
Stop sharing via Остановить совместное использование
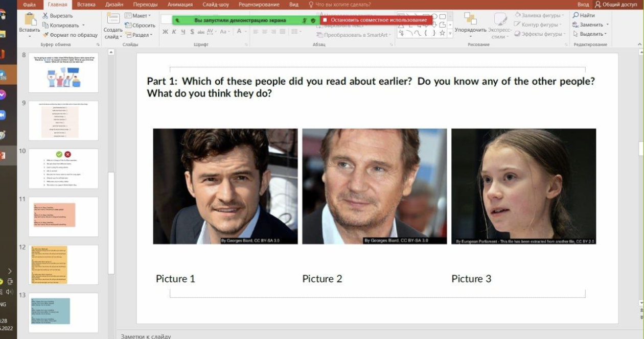coord(376,20)
